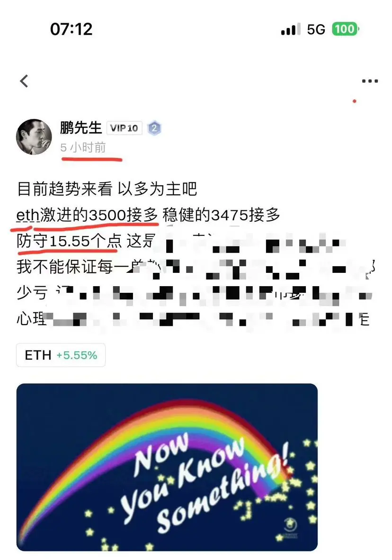Screen dimensions: 392x560
Task: Tap the 5 小时前 timestamp
Action: click(83, 147)
